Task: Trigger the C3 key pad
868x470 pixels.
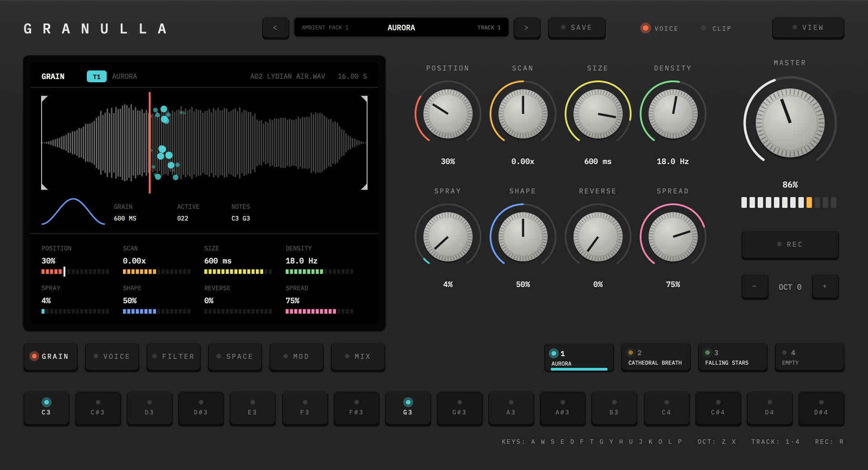Action: click(47, 408)
